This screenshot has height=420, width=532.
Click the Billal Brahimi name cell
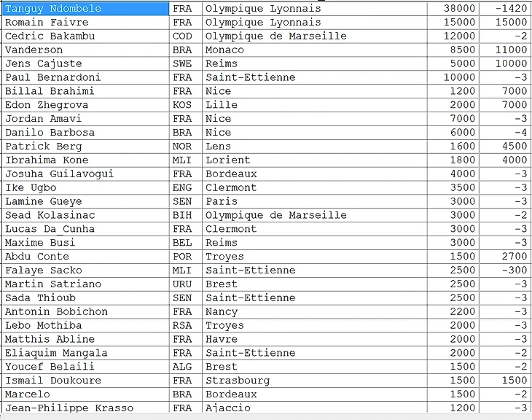(85, 91)
